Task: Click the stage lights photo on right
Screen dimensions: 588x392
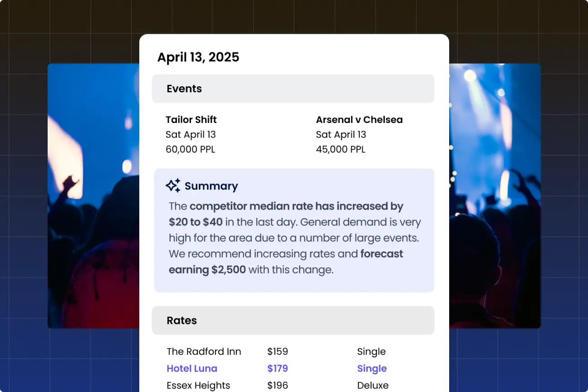Action: 495,195
